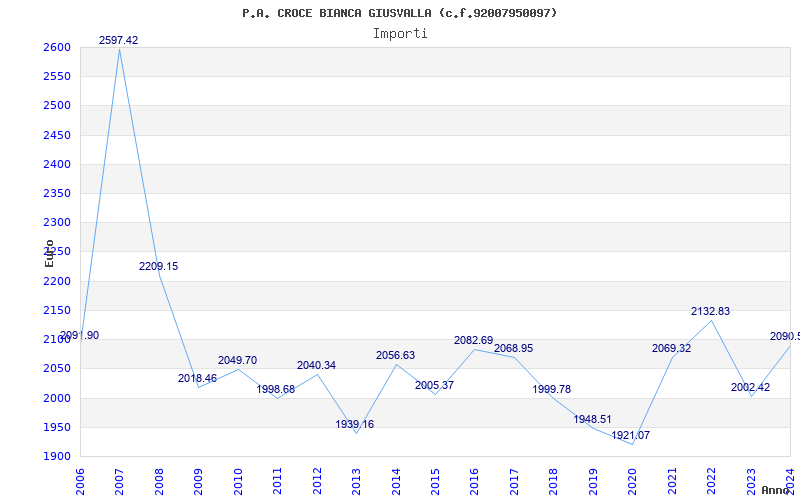Click the 2021 x-axis year label

pyautogui.click(x=672, y=482)
